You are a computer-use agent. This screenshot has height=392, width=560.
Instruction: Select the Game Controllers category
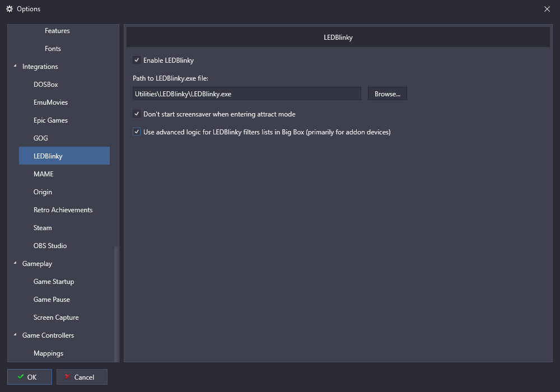tap(48, 335)
